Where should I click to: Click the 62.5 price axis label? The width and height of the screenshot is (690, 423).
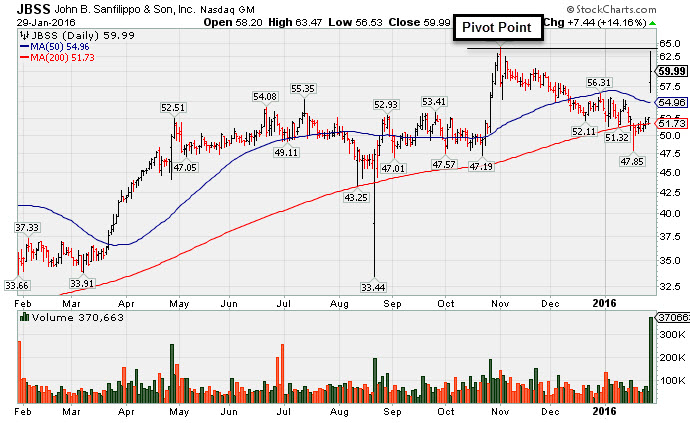pyautogui.click(x=670, y=57)
